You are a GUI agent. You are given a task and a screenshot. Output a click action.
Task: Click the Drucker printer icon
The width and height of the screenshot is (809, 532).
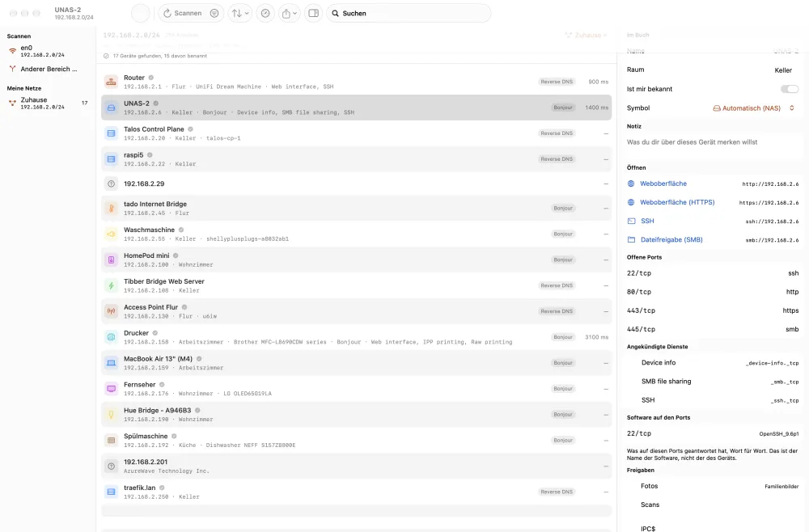(111, 337)
